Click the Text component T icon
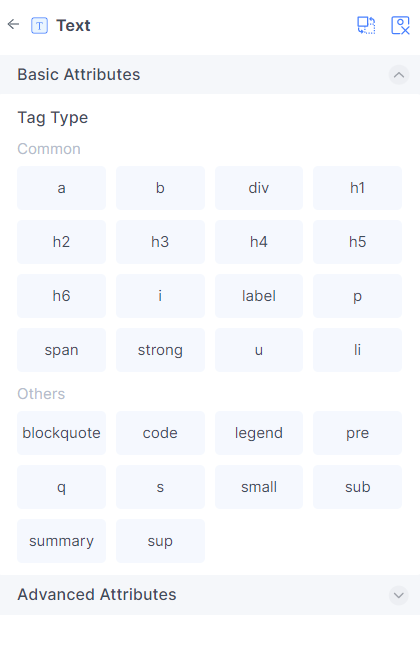420x652 pixels. point(40,26)
